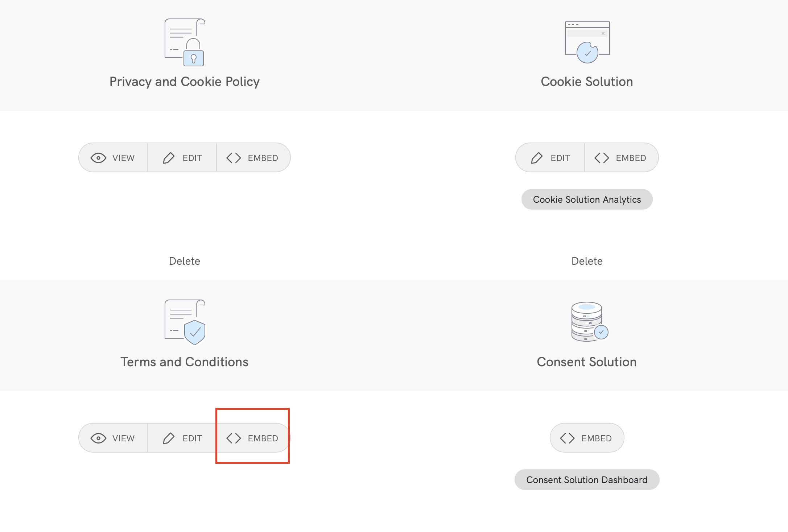Click the Privacy and Cookie Policy document icon
Viewport: 788px width, 532px height.
pos(185,42)
